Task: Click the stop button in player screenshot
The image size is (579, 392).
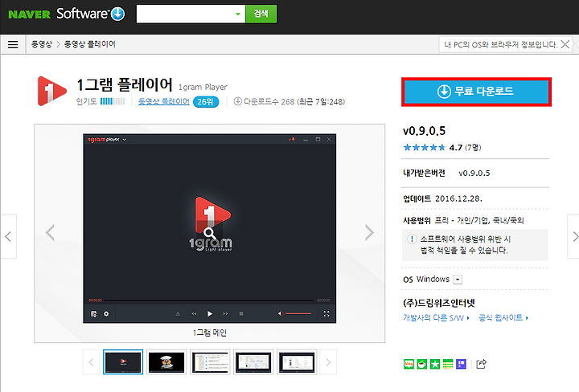Action: [241, 314]
